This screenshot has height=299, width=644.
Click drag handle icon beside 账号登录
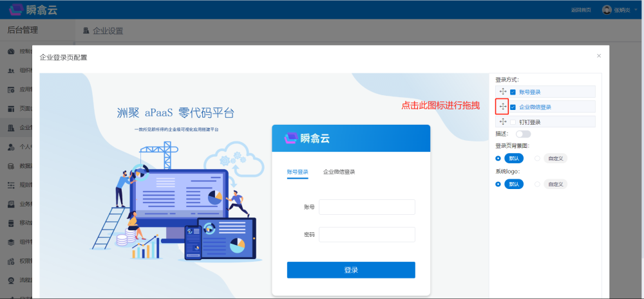pyautogui.click(x=503, y=92)
